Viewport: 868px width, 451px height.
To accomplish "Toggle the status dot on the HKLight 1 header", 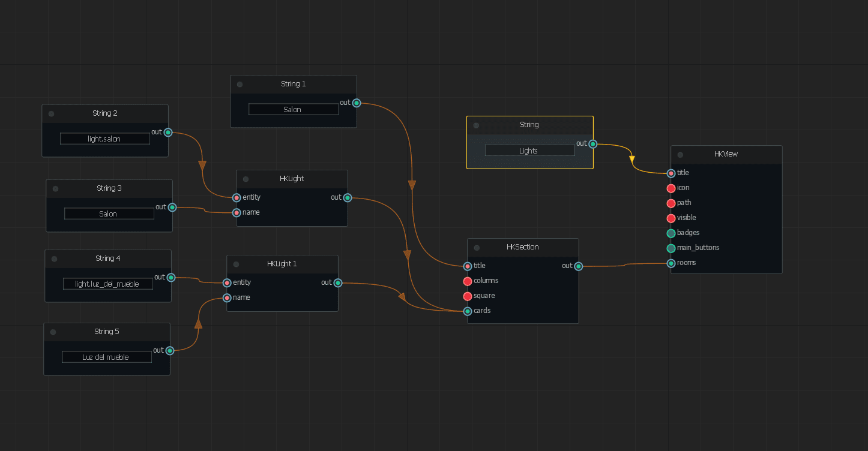I will tap(235, 263).
